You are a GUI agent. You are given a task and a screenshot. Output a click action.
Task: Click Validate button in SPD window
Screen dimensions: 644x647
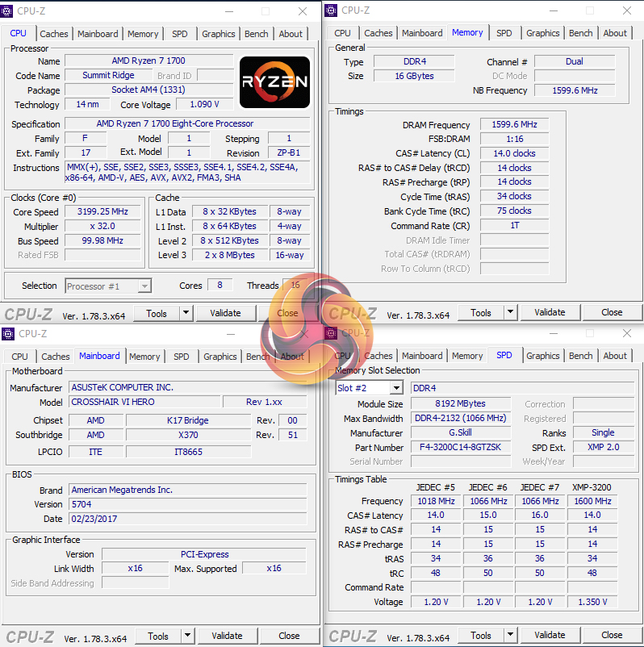point(550,635)
